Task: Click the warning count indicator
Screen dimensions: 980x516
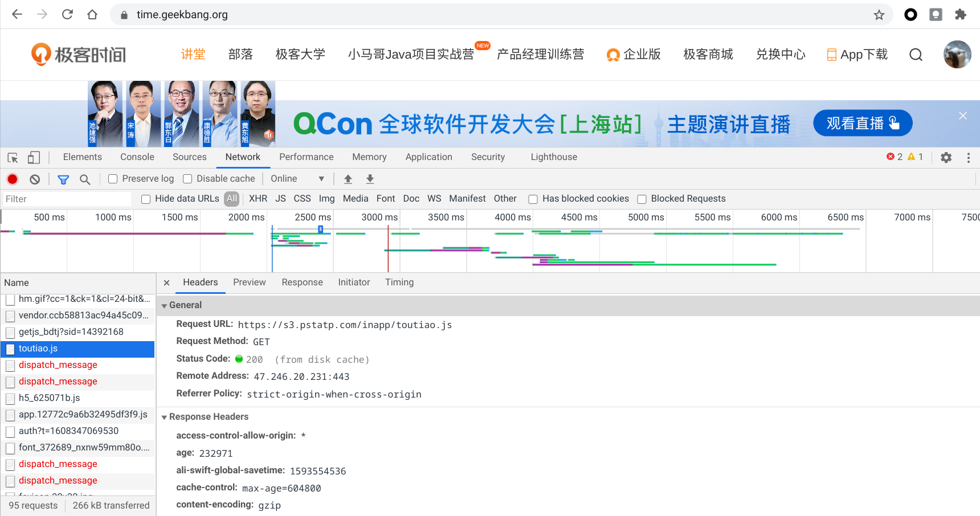Action: point(915,157)
